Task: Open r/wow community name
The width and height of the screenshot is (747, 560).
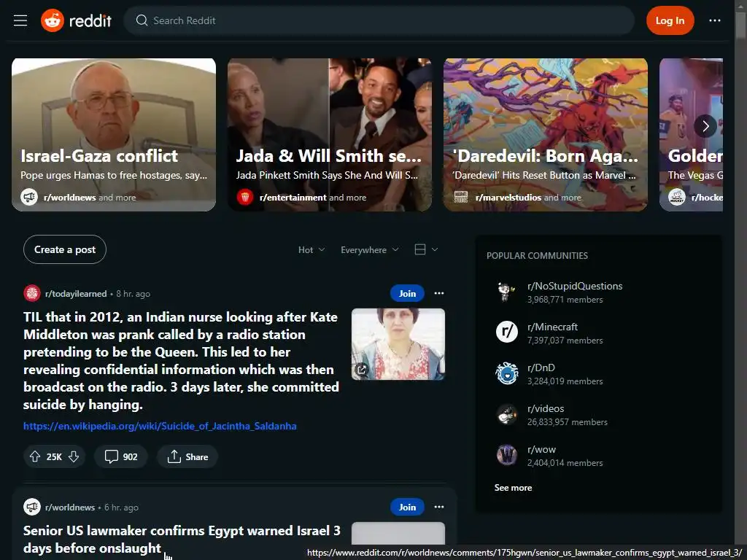Action: pos(541,449)
